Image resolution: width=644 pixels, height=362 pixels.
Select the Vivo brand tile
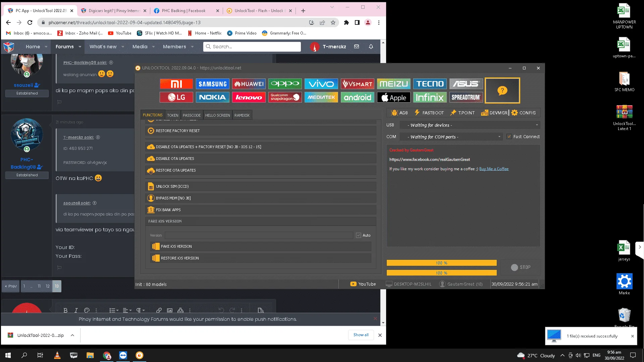[x=321, y=84]
